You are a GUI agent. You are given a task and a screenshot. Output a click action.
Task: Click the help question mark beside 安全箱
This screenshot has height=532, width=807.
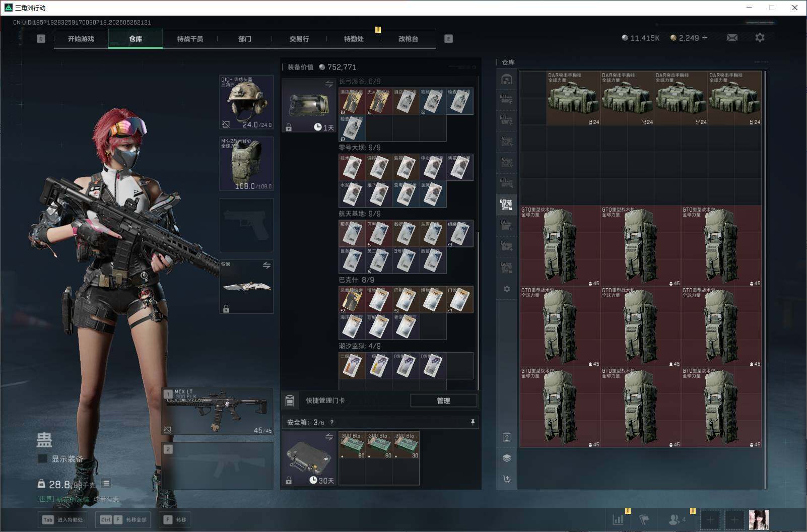click(331, 423)
